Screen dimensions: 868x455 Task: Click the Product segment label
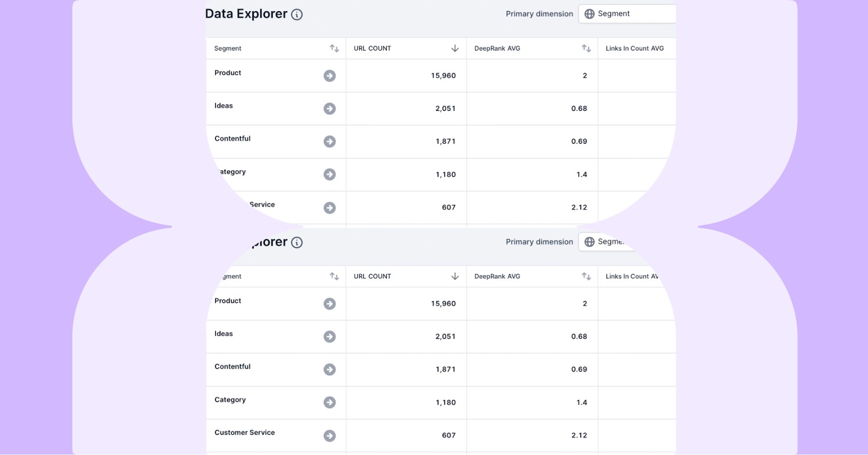pyautogui.click(x=227, y=73)
